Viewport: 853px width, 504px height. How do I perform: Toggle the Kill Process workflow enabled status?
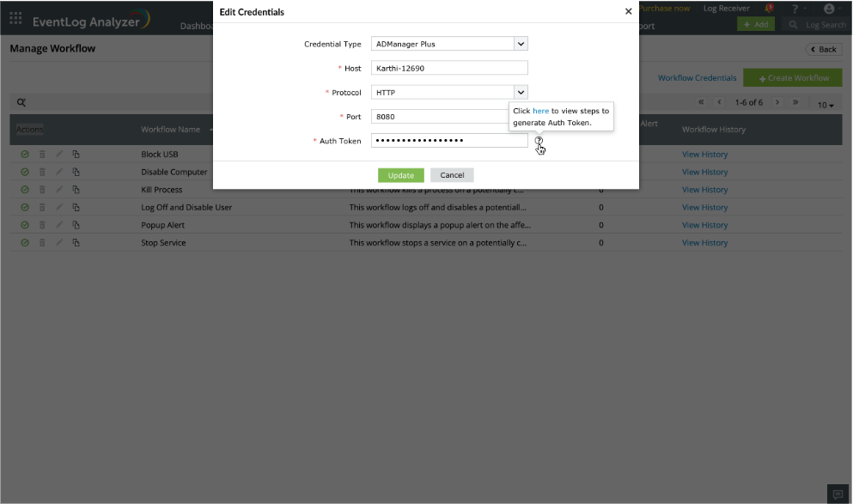click(x=24, y=189)
